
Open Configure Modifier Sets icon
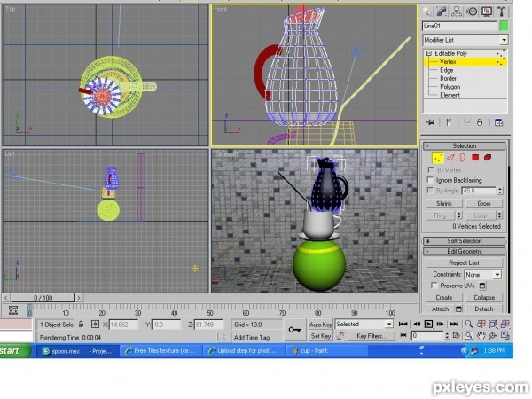pyautogui.click(x=498, y=122)
